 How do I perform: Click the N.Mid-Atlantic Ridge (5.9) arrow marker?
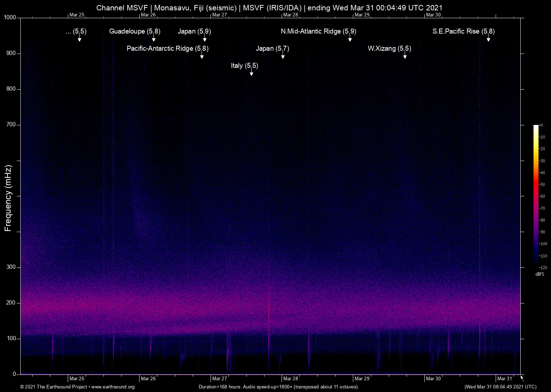350,39
